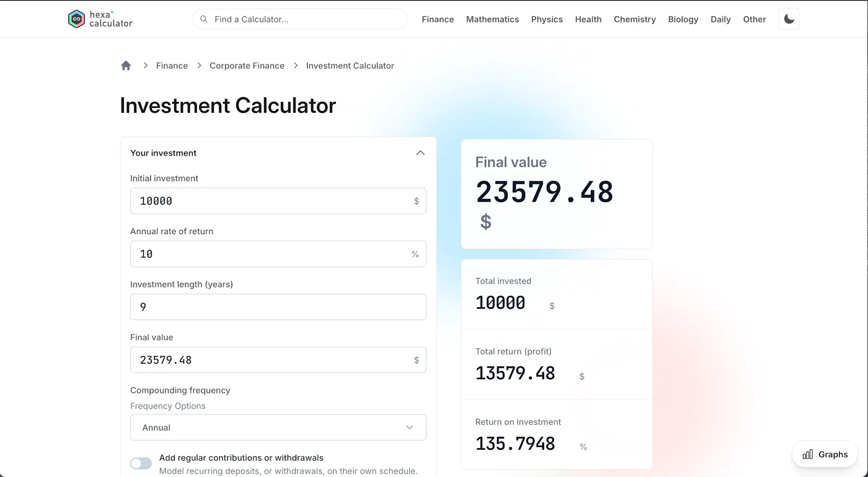Viewport: 868px width, 477px height.
Task: Click the Initial investment input field
Action: pos(278,201)
